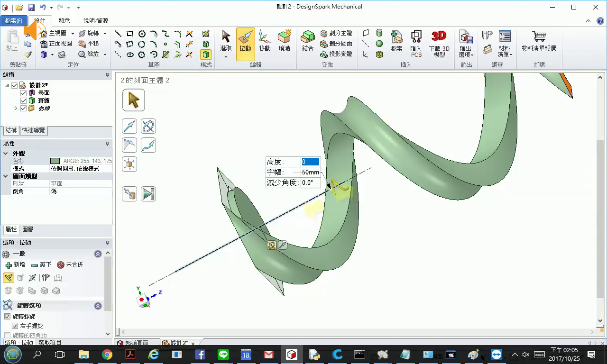
Task: Click 匯出選項 export button
Action: (x=466, y=44)
